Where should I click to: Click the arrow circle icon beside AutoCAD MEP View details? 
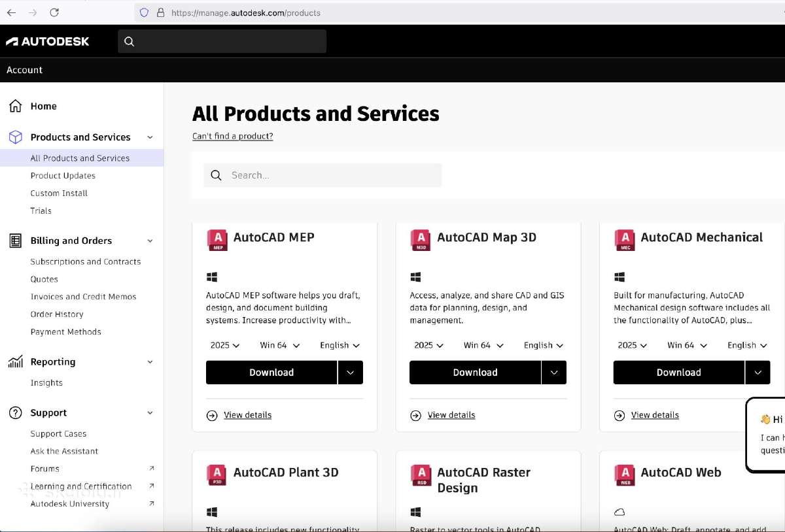click(x=212, y=416)
